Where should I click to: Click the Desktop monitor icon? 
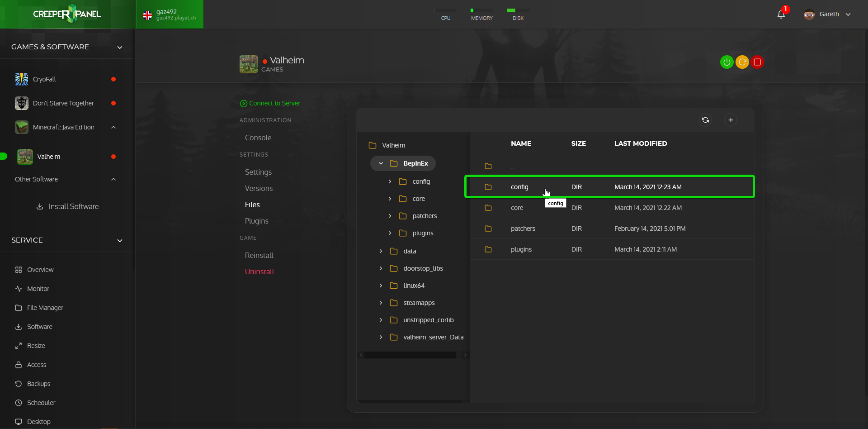tap(19, 422)
